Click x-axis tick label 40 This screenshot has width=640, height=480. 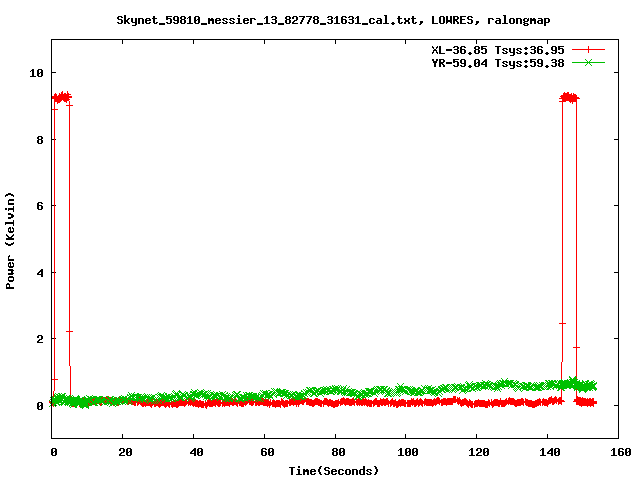click(196, 452)
